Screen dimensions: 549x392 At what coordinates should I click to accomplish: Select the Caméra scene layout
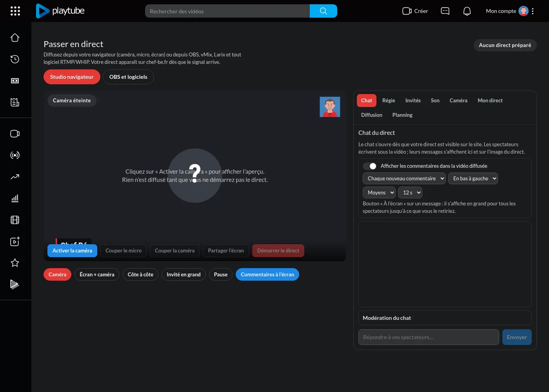coord(57,274)
